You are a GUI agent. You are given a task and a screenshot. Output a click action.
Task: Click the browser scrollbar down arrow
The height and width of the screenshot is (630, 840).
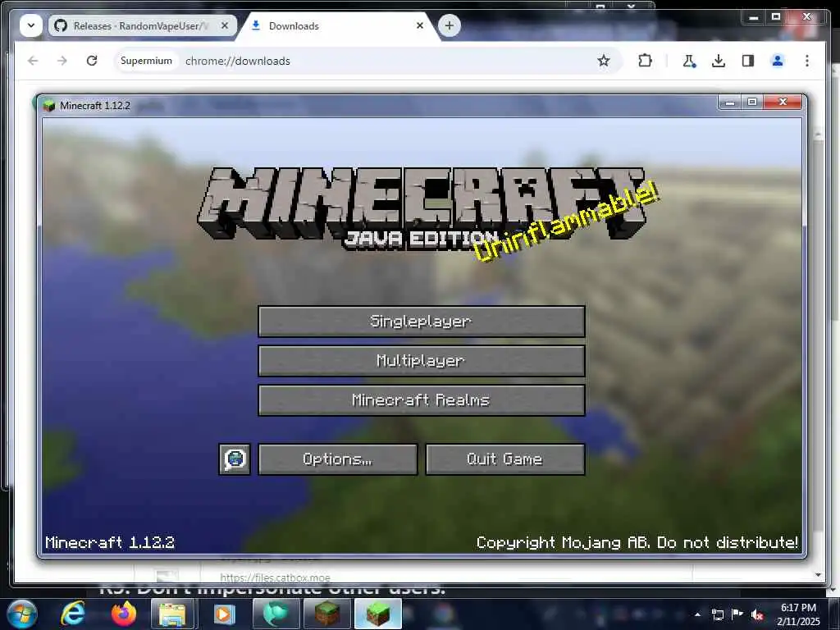(818, 575)
